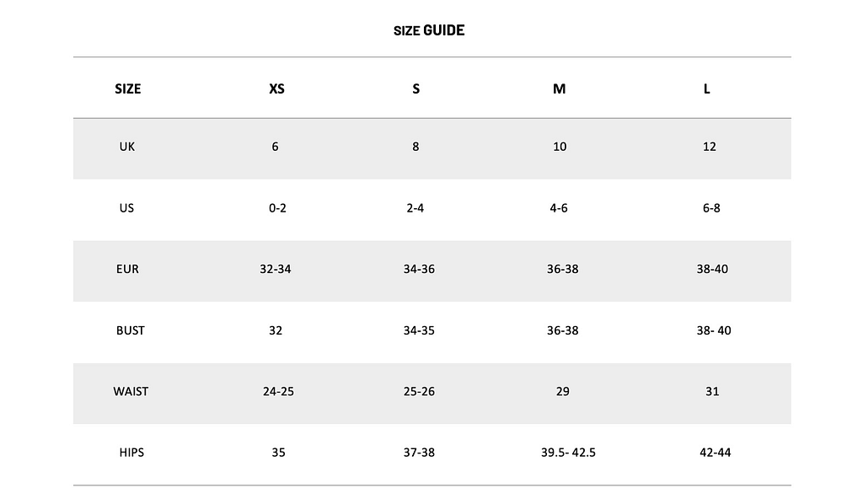Screen dimensions: 863x504
Task: Select the M column header
Action: (x=560, y=88)
